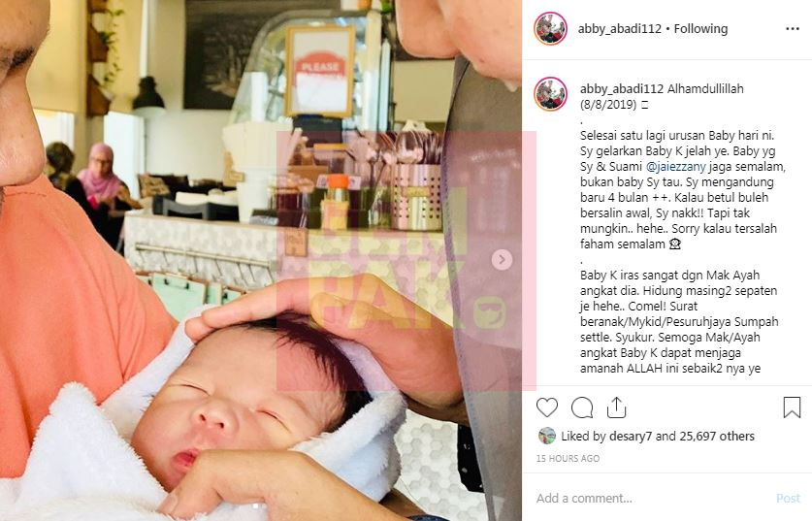Open abby_abadi112 profile picture in header
Image resolution: width=812 pixels, height=521 pixels.
click(x=550, y=28)
